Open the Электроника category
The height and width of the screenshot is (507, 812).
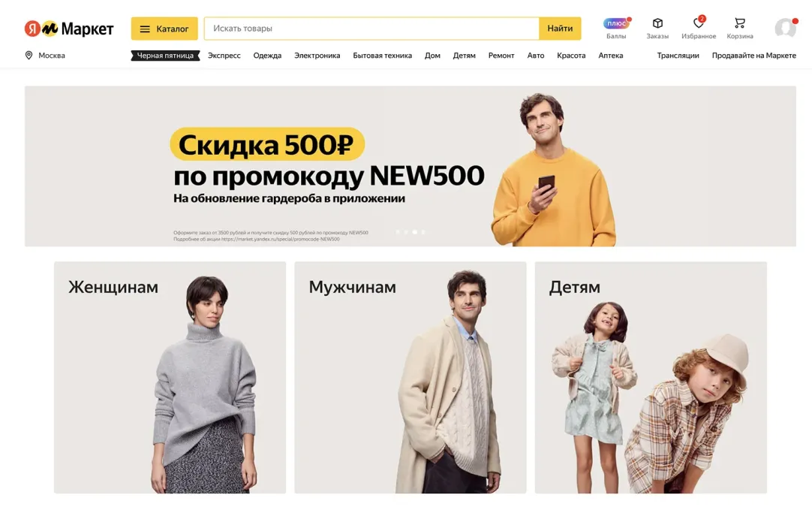coord(317,56)
